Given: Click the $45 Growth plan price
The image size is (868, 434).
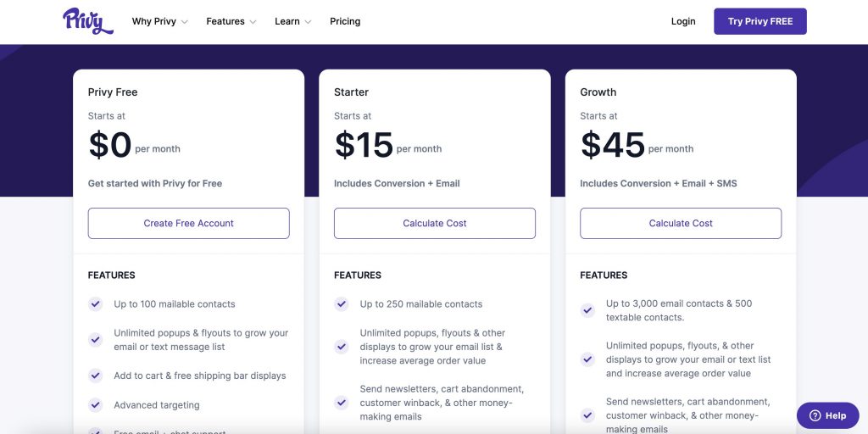Looking at the screenshot, I should [x=613, y=145].
